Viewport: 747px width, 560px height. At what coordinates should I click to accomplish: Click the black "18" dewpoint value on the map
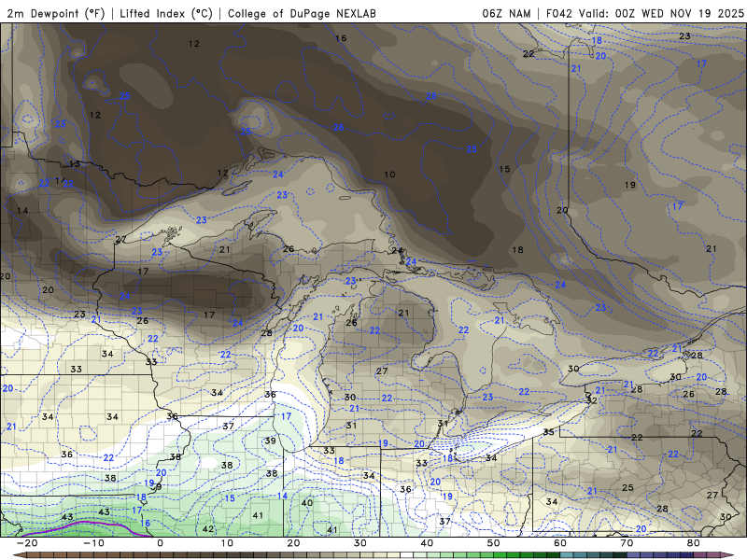point(518,249)
